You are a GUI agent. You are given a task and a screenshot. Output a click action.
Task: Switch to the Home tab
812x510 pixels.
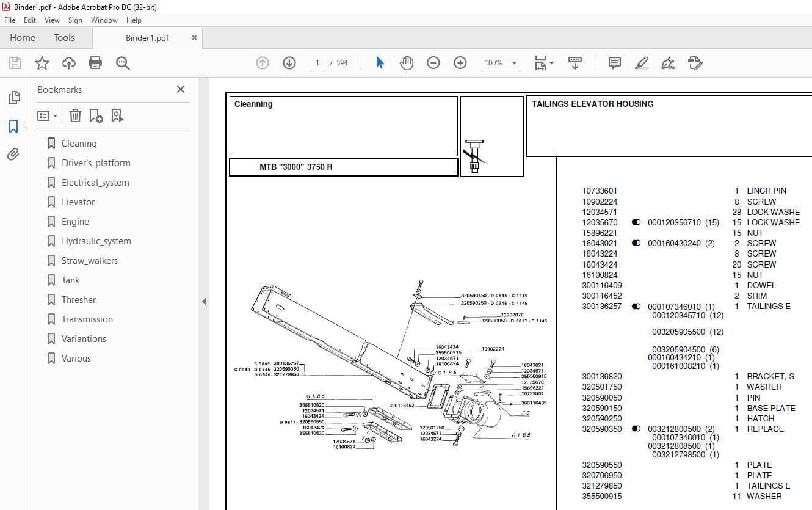pos(23,38)
